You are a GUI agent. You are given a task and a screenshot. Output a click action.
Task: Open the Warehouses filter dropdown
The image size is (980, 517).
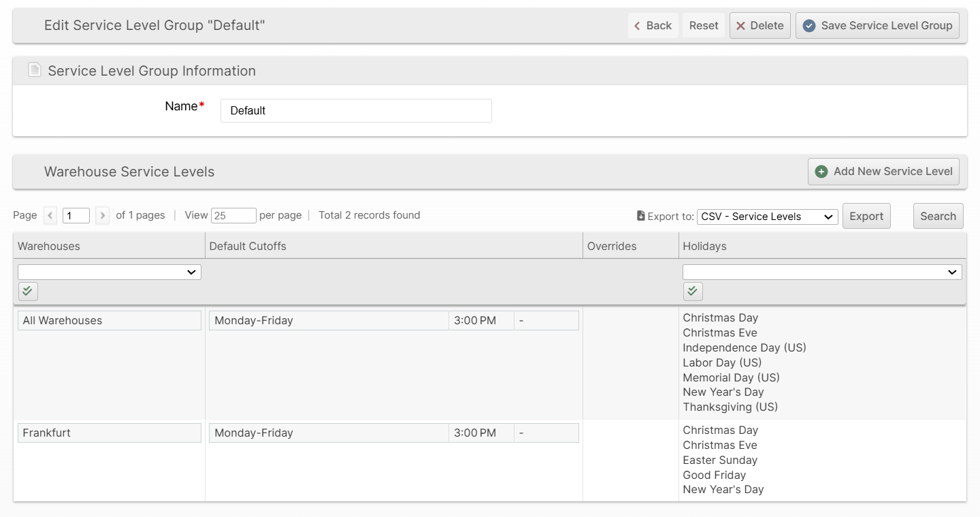click(110, 272)
